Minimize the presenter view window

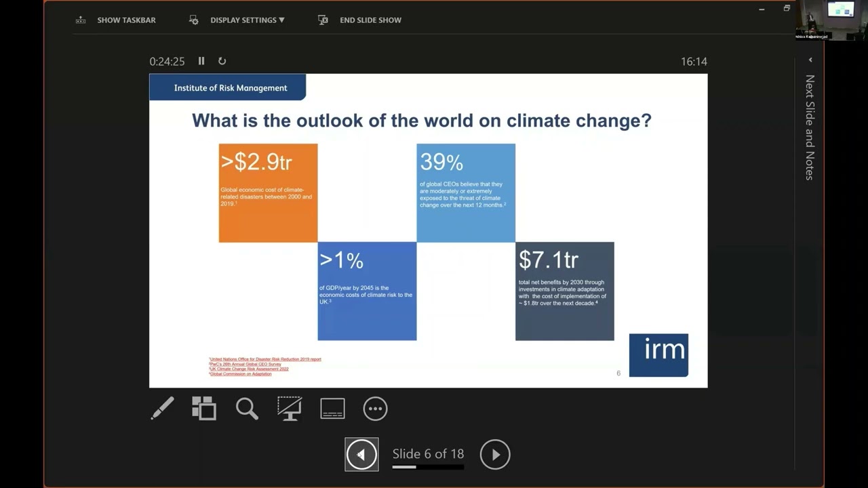pyautogui.click(x=762, y=9)
